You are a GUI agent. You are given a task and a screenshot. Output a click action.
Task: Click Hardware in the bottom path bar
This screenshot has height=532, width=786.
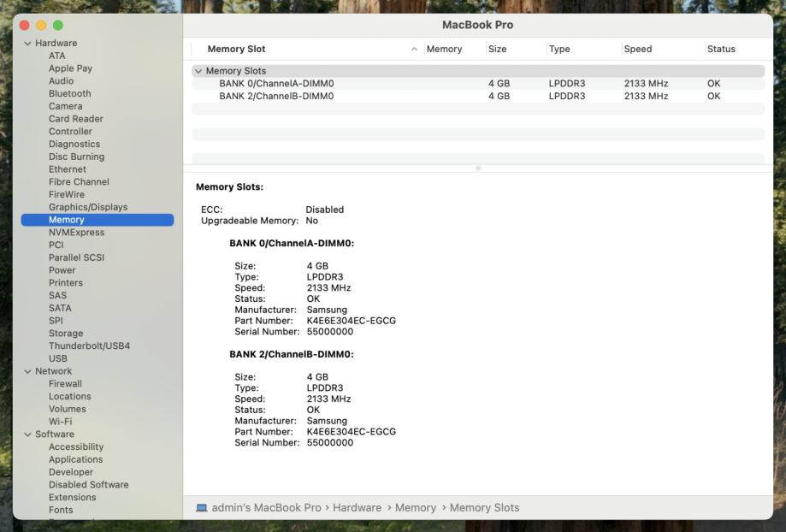(357, 508)
